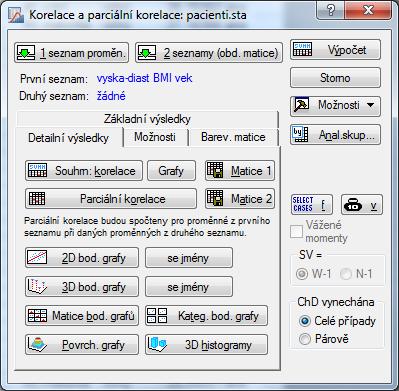Click the blue bars icon on 3D histogramy
Image resolution: width=399 pixels, height=391 pixels.
157,344
